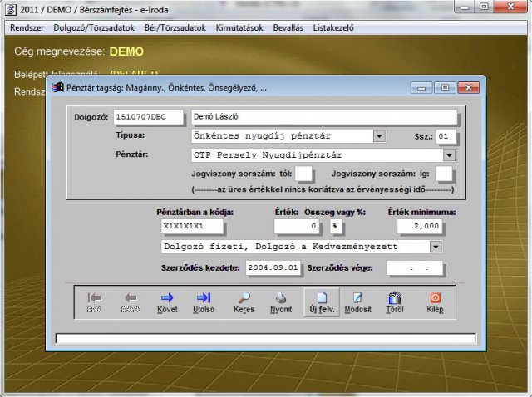Image resolution: width=532 pixels, height=397 pixels.
Task: Create new entry with Új felv.
Action: click(x=321, y=301)
